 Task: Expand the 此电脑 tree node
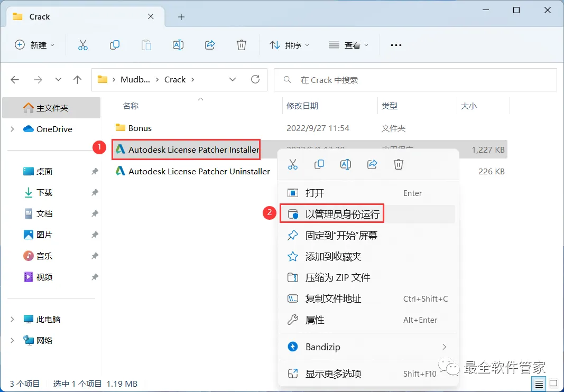click(x=12, y=319)
